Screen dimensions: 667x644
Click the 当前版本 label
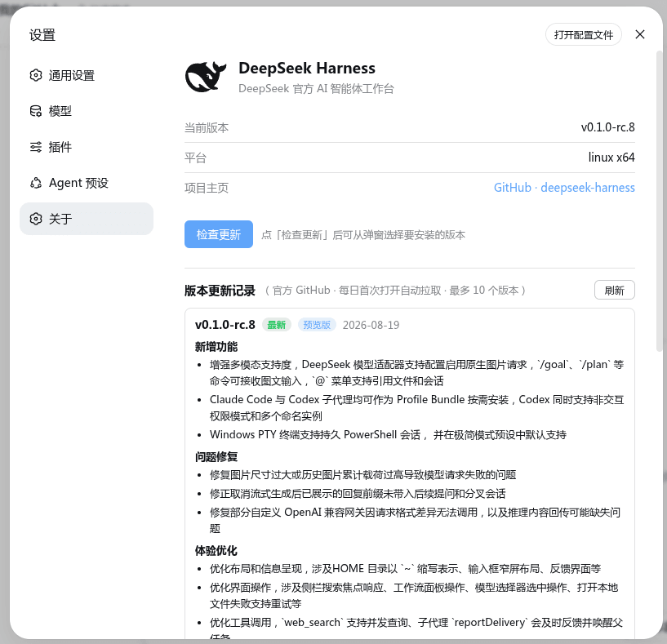(x=207, y=127)
